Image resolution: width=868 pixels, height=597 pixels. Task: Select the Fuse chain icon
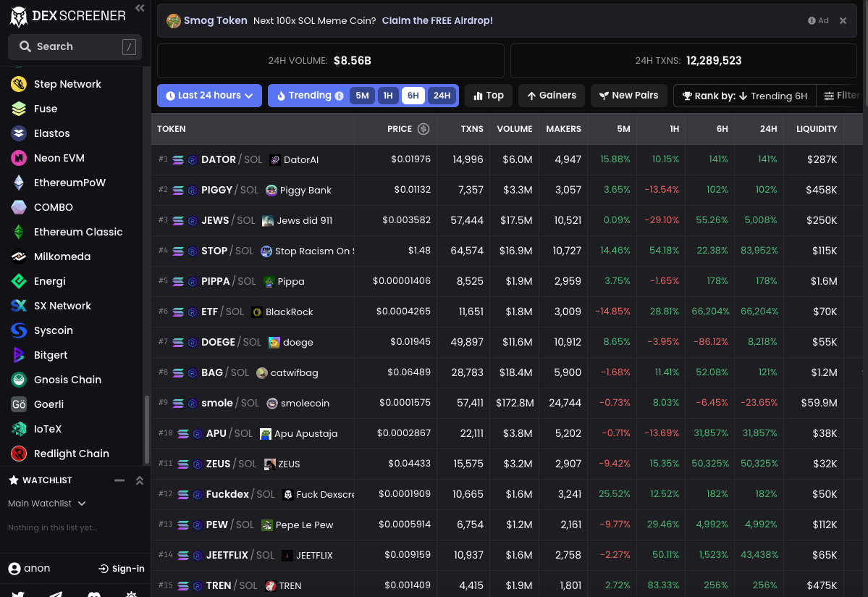[x=19, y=109]
